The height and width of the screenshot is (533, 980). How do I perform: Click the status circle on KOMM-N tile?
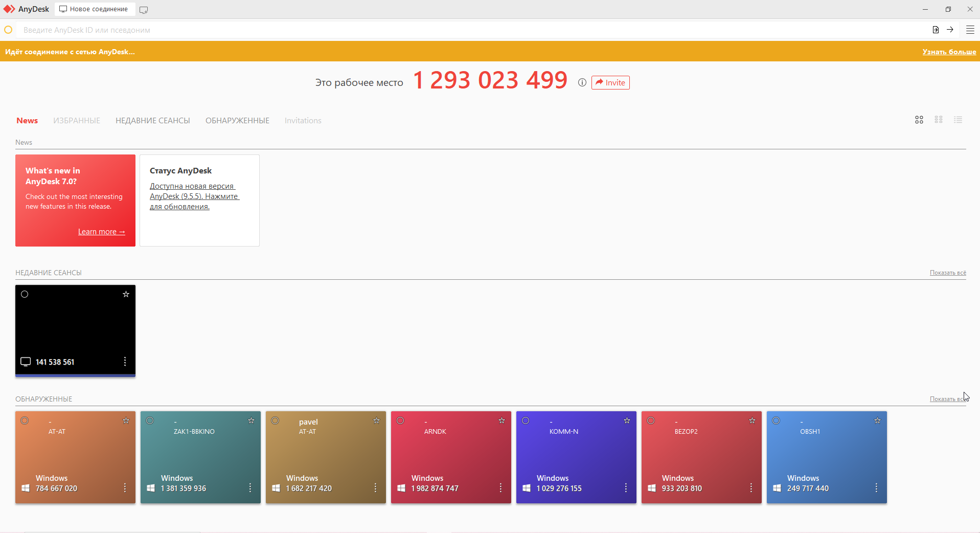tap(526, 420)
